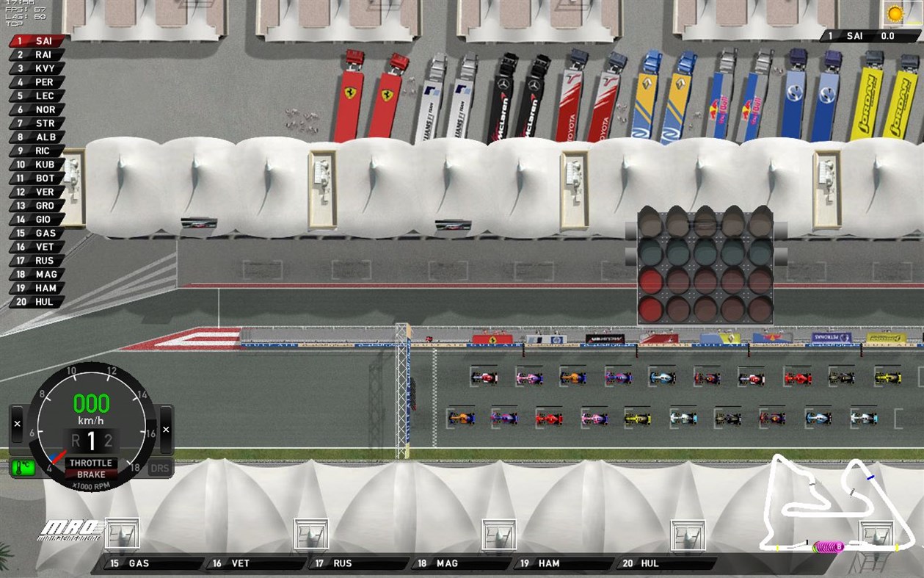Image resolution: width=924 pixels, height=578 pixels.
Task: Click the LAG value debug text
Action: point(26,16)
